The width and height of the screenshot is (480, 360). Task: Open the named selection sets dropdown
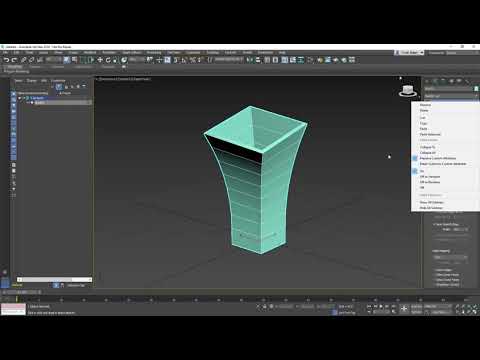click(x=229, y=60)
